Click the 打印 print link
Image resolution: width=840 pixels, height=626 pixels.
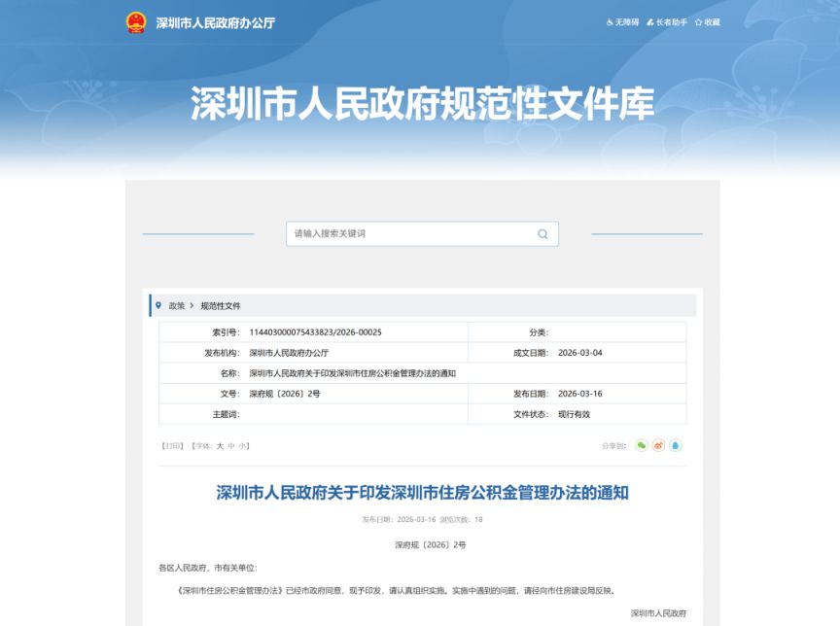click(172, 445)
